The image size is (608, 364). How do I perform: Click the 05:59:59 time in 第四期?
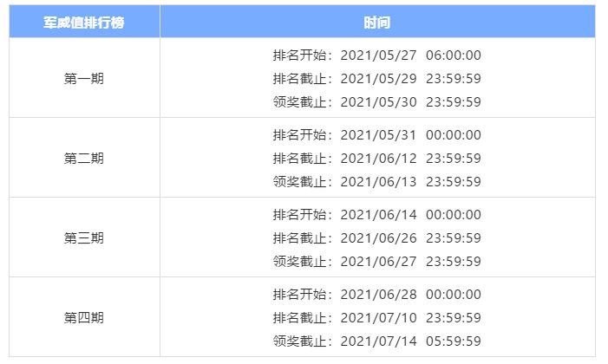point(453,341)
